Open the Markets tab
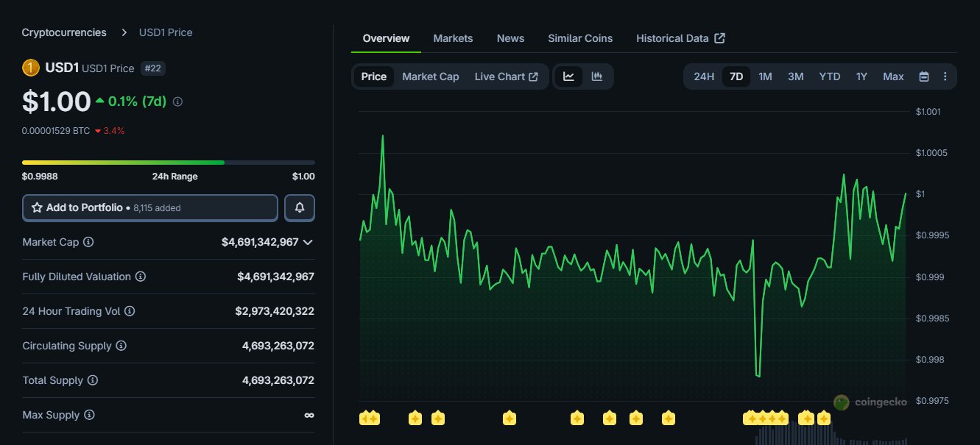This screenshot has height=445, width=980. 453,38
